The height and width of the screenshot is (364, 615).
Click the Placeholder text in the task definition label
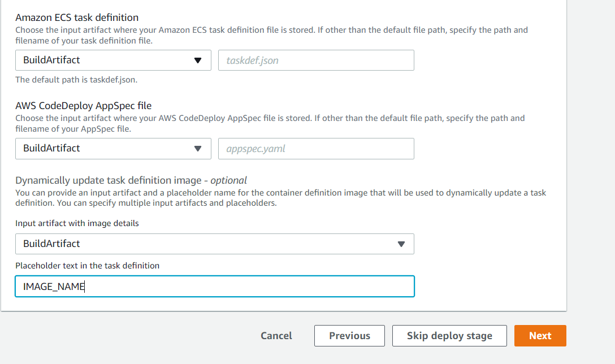click(x=88, y=266)
